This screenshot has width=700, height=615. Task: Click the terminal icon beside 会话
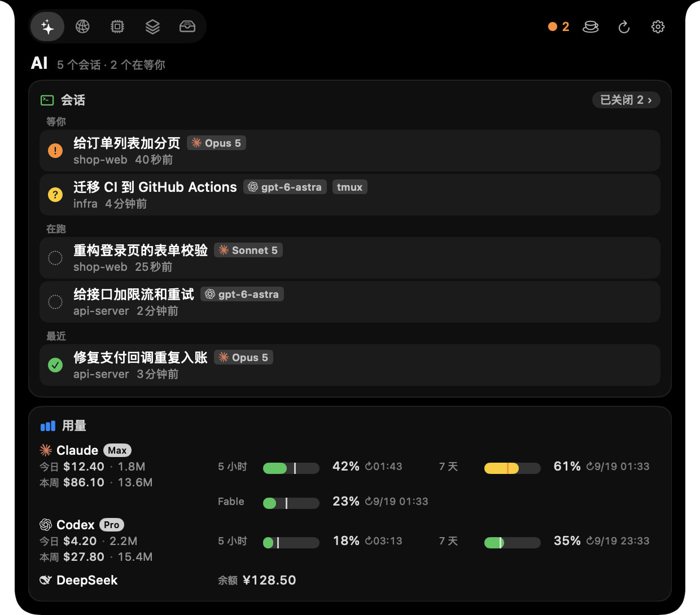click(47, 100)
